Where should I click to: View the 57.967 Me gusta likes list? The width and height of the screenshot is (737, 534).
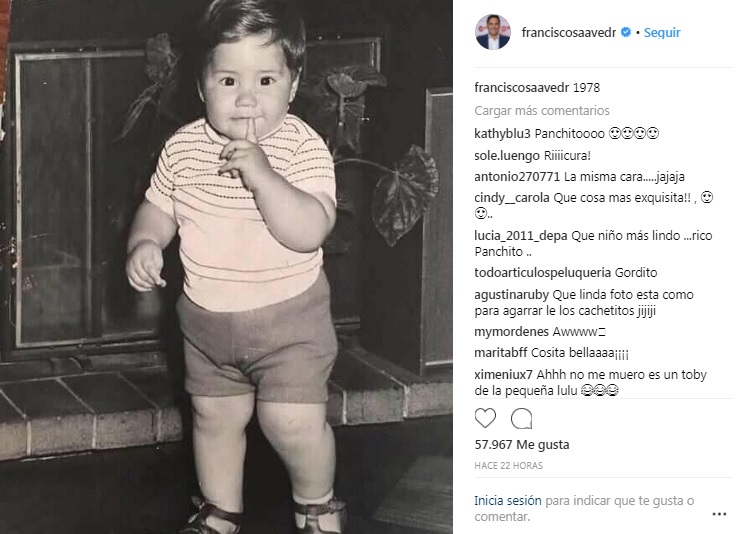click(x=522, y=444)
